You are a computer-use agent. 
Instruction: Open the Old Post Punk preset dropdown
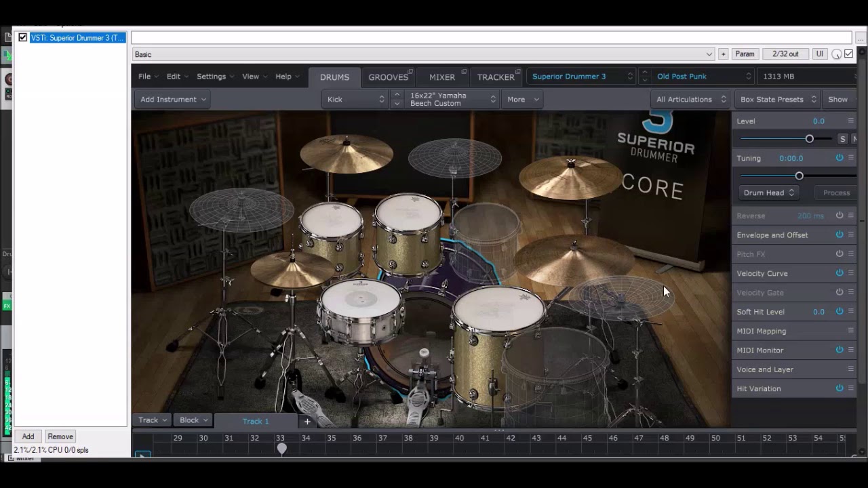[x=704, y=77]
